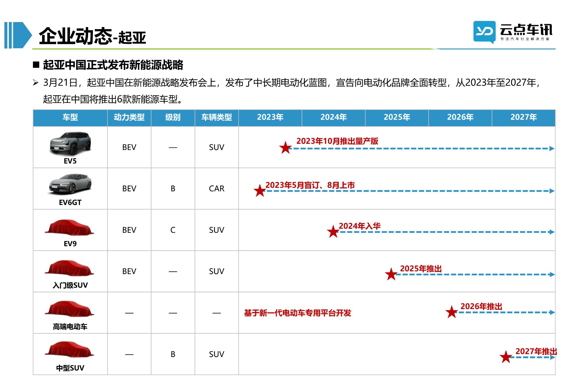The image size is (588, 392).
Task: Click the text 基于新一代电动车专用平台开发
Action: (298, 313)
